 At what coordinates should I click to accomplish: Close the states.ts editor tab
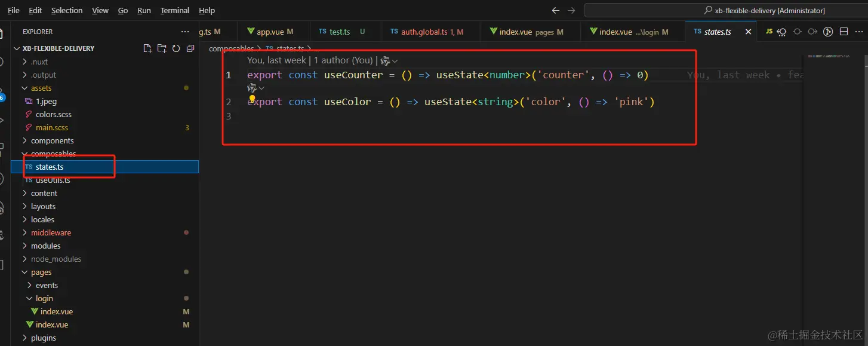tap(749, 32)
